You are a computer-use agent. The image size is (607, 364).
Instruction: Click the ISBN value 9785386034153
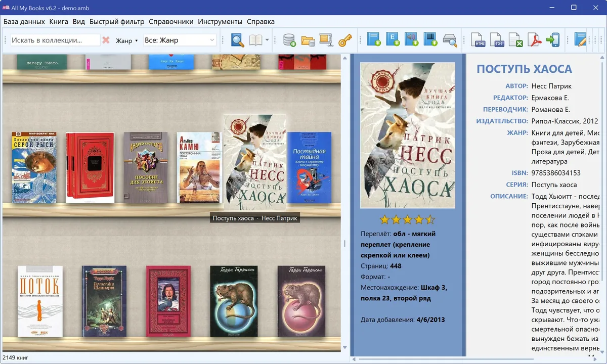tap(556, 173)
